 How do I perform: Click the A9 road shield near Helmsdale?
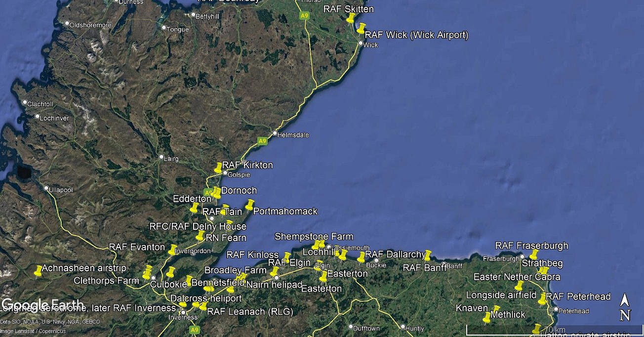click(x=262, y=141)
